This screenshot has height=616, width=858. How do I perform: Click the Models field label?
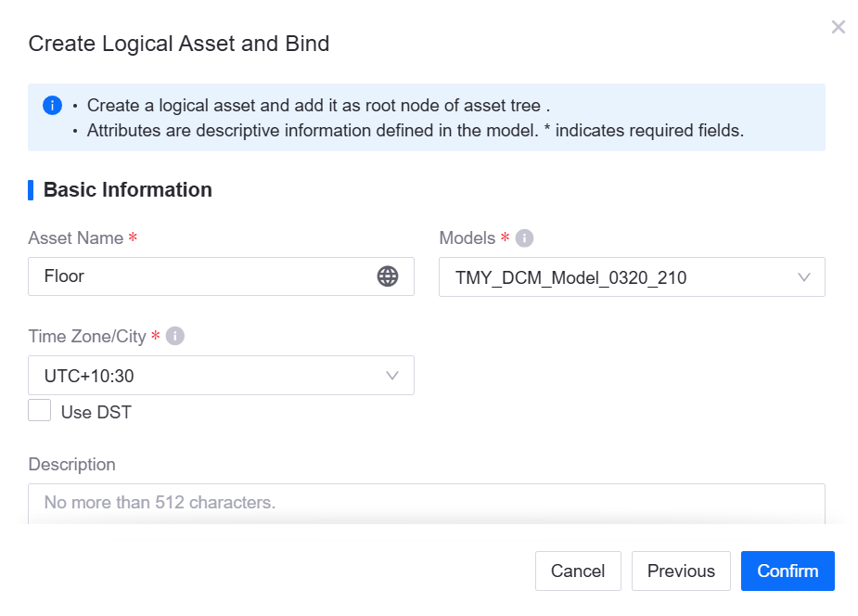[467, 238]
